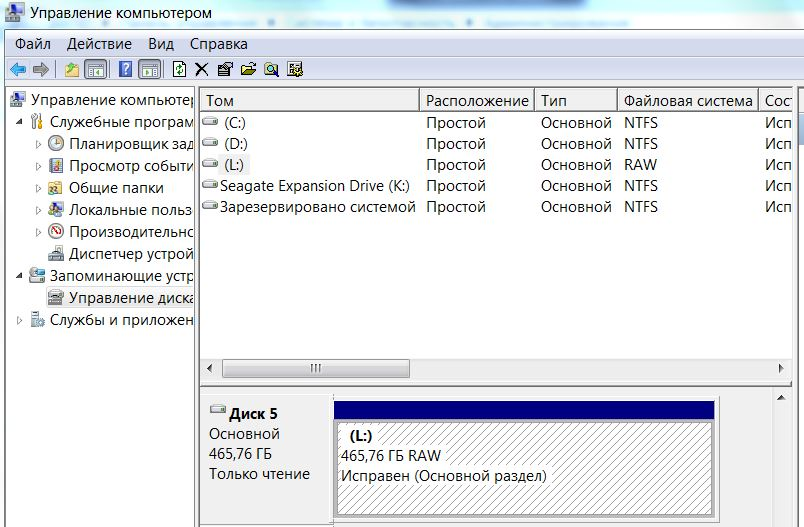Click the RAW file system cell
The width and height of the screenshot is (804, 527).
coord(640,165)
